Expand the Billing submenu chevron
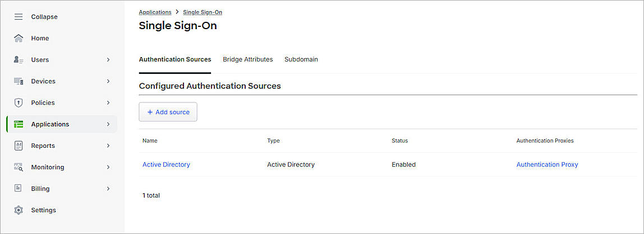The height and width of the screenshot is (234, 644). click(108, 189)
